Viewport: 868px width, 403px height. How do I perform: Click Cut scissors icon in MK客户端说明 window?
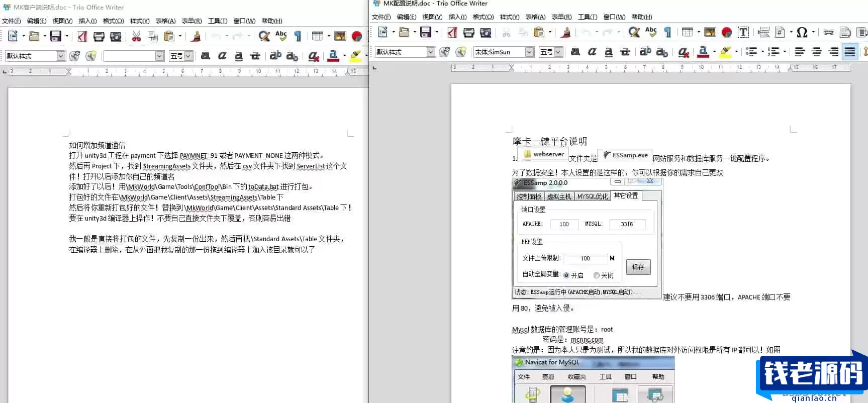[x=136, y=36]
